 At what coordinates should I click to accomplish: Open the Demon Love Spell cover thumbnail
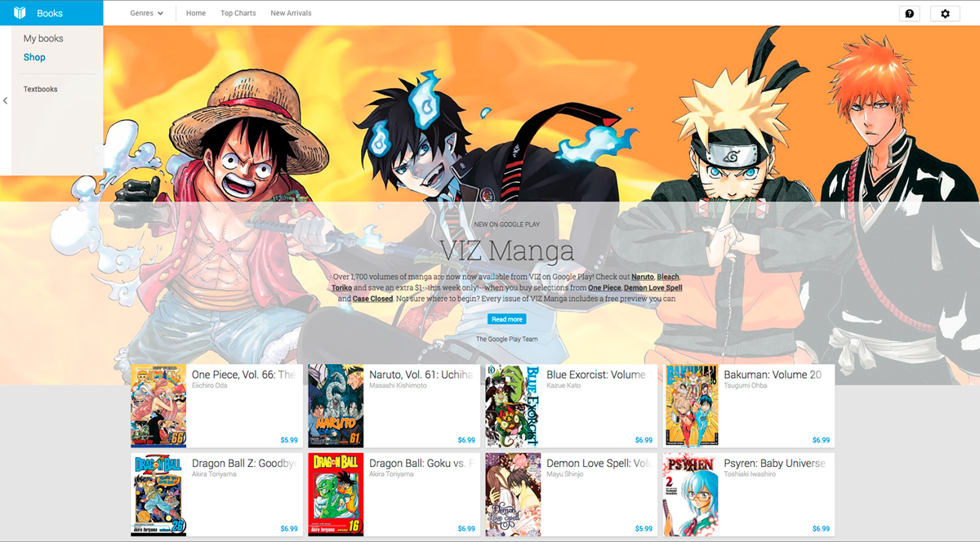pyautogui.click(x=513, y=495)
